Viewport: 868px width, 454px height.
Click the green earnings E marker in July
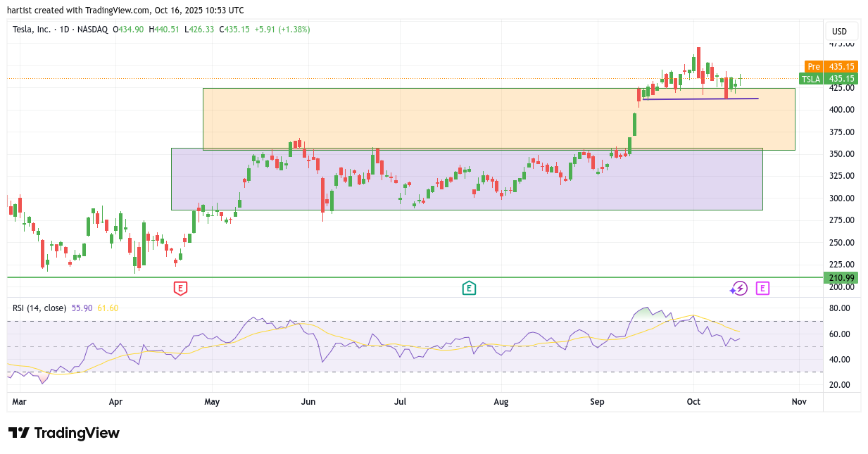(x=469, y=288)
